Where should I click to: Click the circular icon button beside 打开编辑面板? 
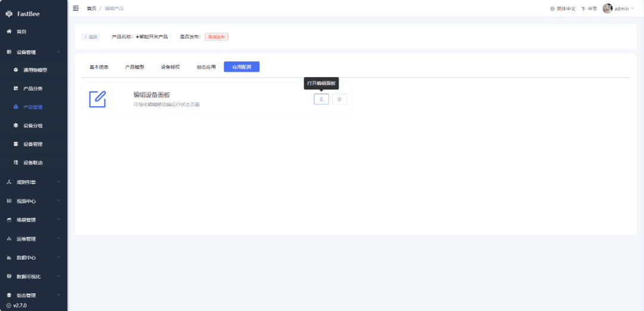click(x=340, y=99)
